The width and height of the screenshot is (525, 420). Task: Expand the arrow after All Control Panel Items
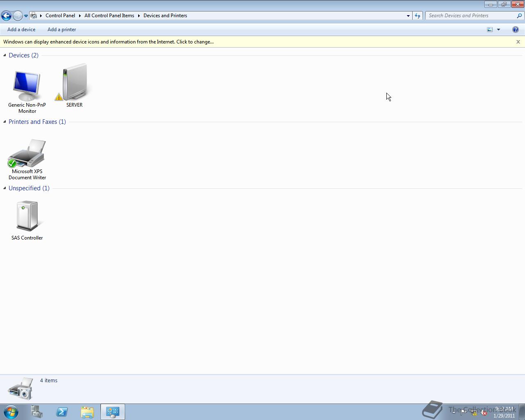tap(139, 16)
